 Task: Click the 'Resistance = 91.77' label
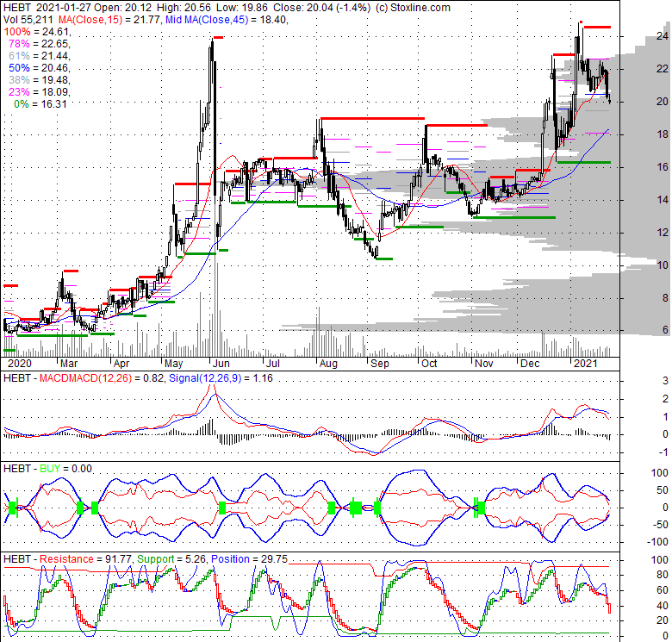[x=86, y=559]
